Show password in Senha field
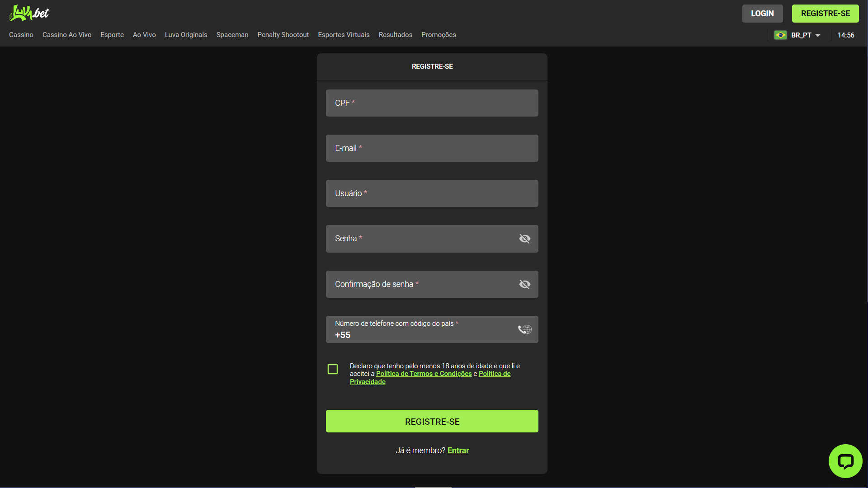Viewport: 868px width, 488px height. click(x=524, y=239)
